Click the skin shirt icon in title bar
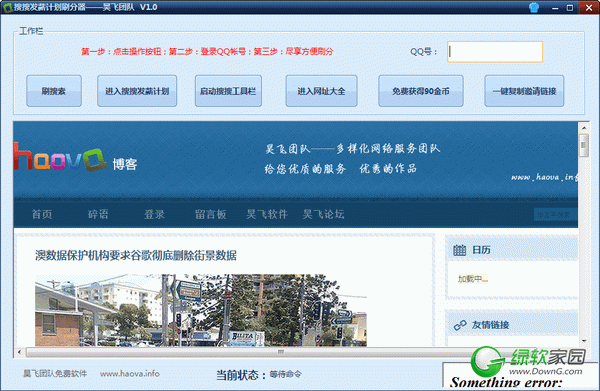This screenshot has height=391, width=600. [x=534, y=8]
